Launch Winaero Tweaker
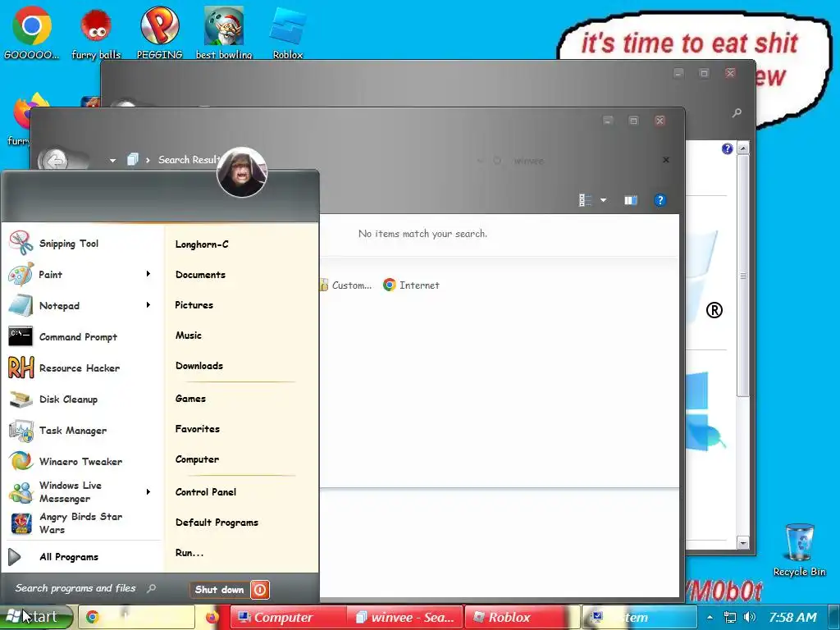The width and height of the screenshot is (840, 630). [x=81, y=461]
